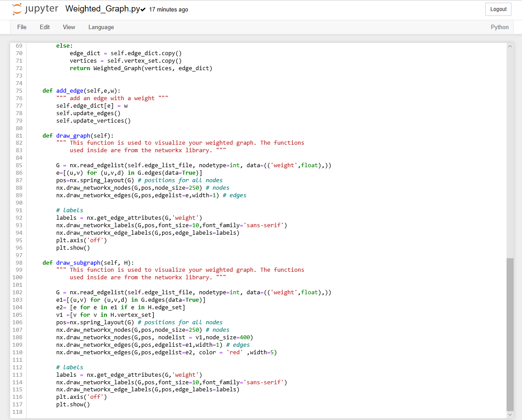The image size is (522, 420).
Task: Click the 'self.update_vertices()' line
Action: (93, 121)
